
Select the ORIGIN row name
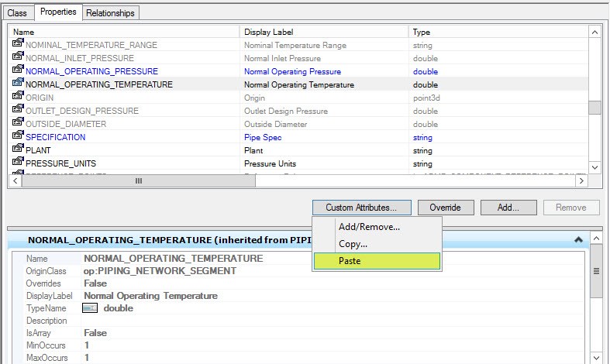point(40,98)
